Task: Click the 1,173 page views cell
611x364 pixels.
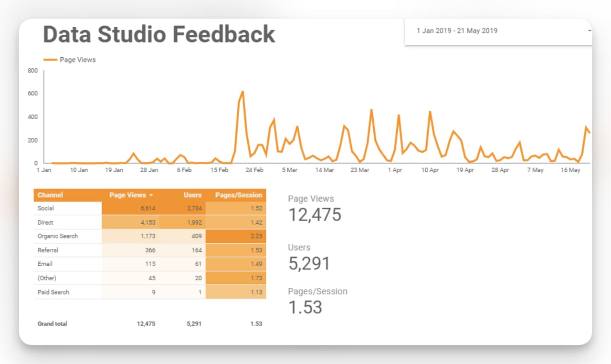Action: (x=130, y=236)
